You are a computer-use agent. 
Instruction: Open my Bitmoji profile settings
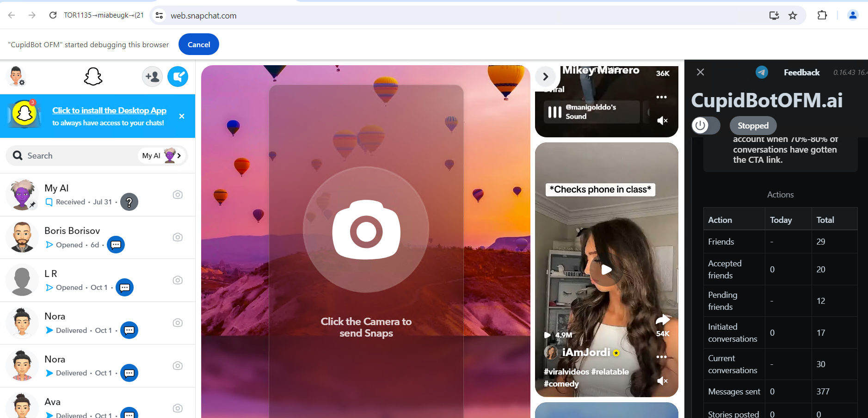pos(17,76)
